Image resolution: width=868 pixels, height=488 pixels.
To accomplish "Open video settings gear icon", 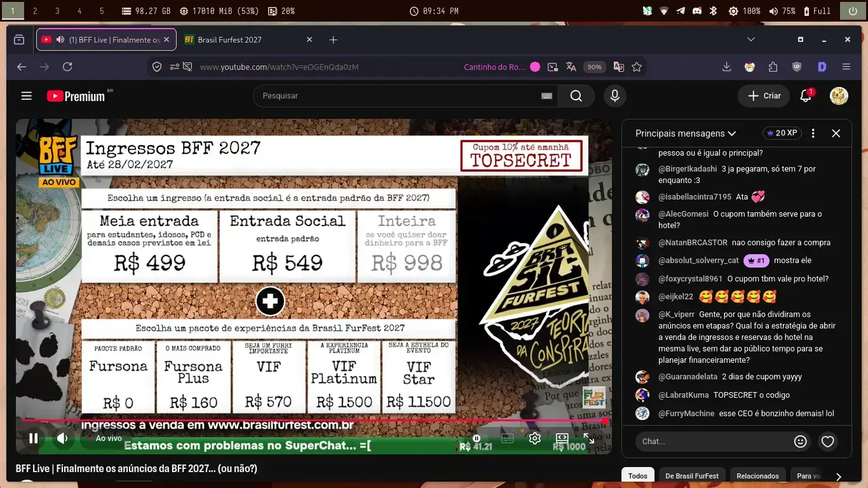I will pos(534,438).
